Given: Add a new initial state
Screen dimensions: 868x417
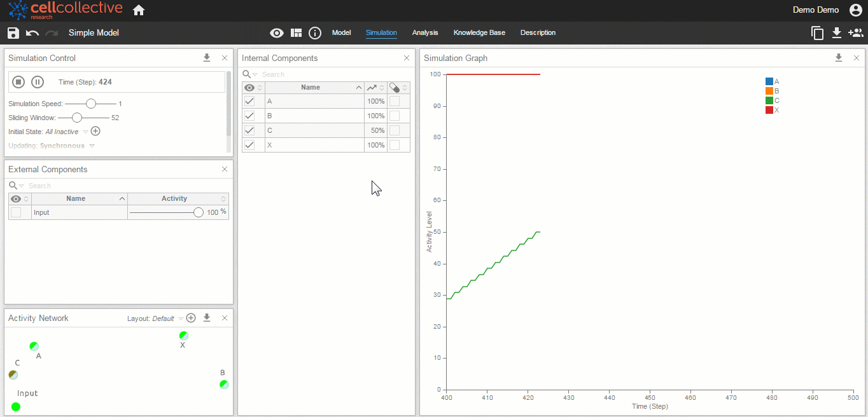Looking at the screenshot, I should click(x=95, y=132).
